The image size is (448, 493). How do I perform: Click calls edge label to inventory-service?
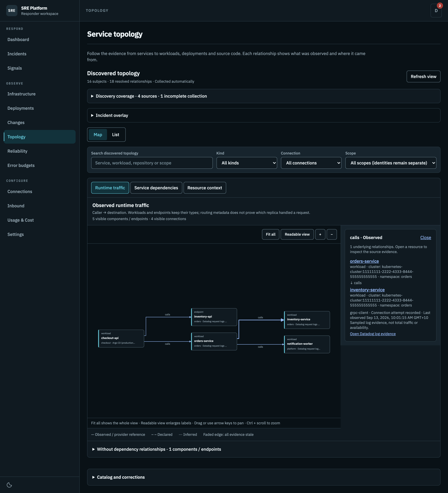260,317
